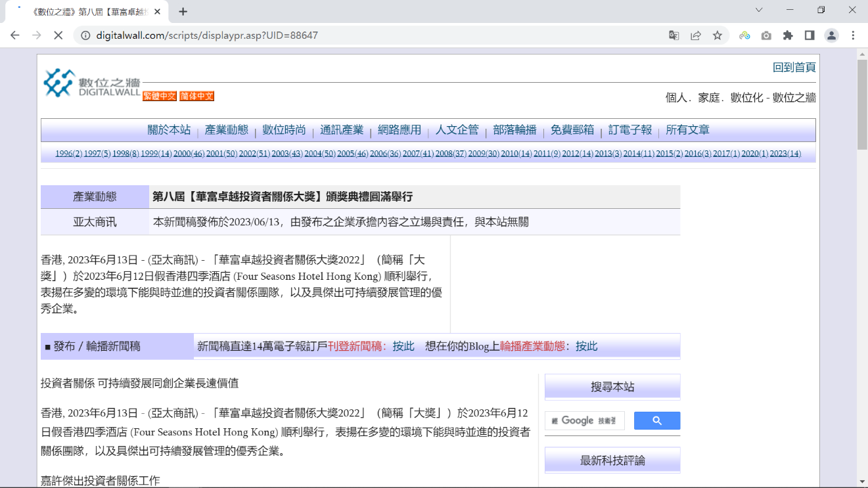Open the camera screenshot extension
Viewport: 868px width, 488px height.
(x=766, y=35)
